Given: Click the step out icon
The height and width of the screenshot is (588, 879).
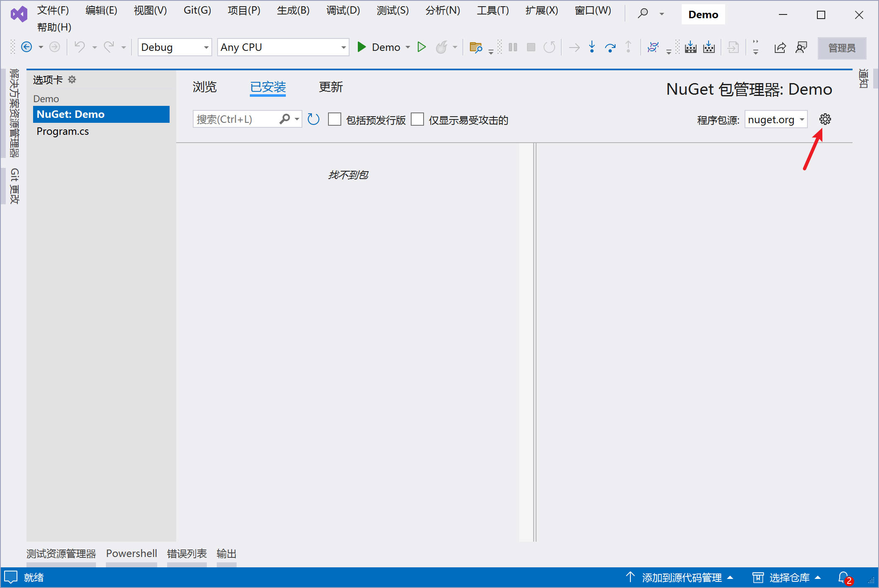Looking at the screenshot, I should (x=628, y=47).
